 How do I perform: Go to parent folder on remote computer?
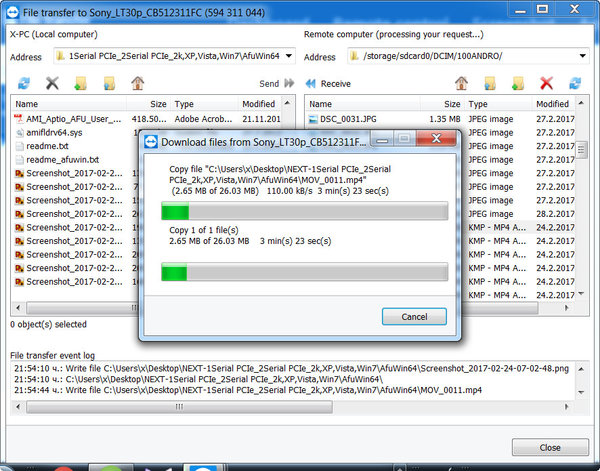coord(490,83)
